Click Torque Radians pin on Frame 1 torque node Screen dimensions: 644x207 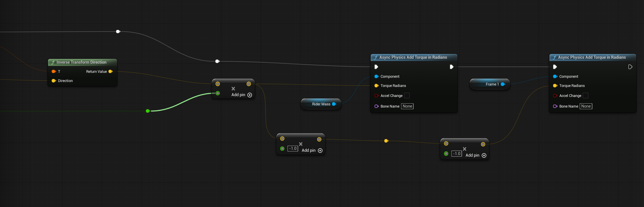[x=555, y=86]
